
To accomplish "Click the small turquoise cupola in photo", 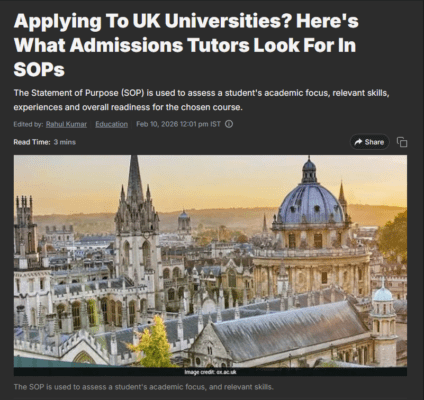I will (383, 294).
